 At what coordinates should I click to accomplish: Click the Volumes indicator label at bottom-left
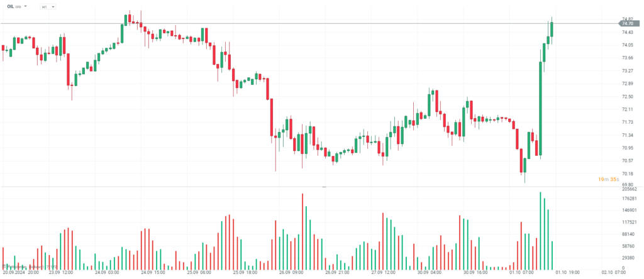(24, 266)
